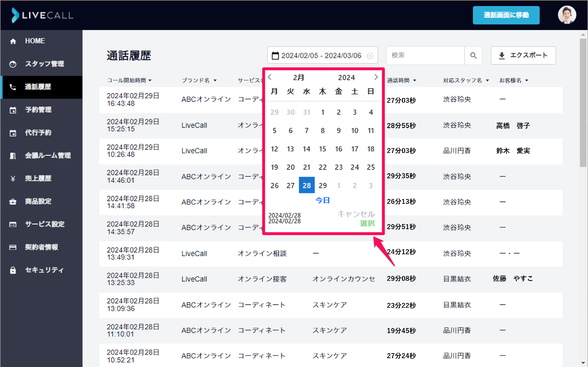The image size is (588, 367).
Task: Click the スタッフ管理 face icon
Action: point(13,64)
